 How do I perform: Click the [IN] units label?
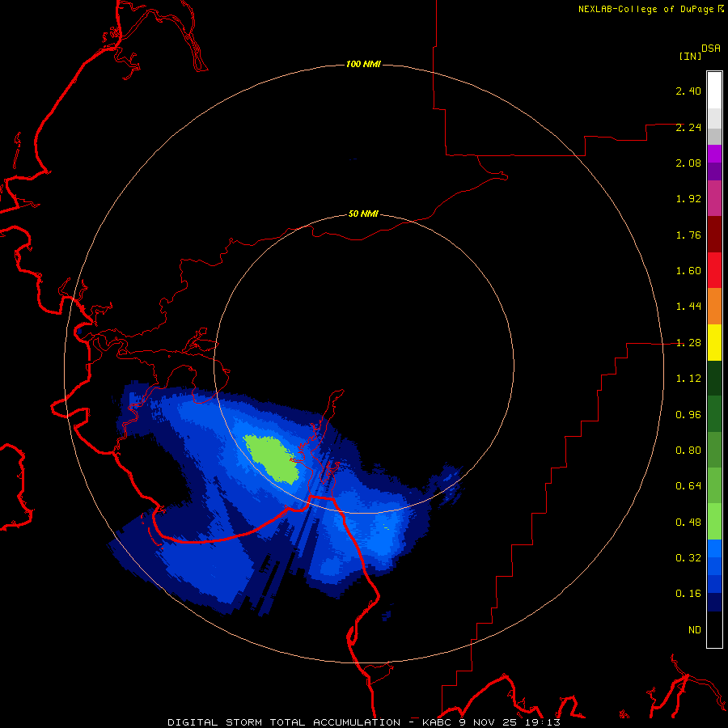(690, 56)
